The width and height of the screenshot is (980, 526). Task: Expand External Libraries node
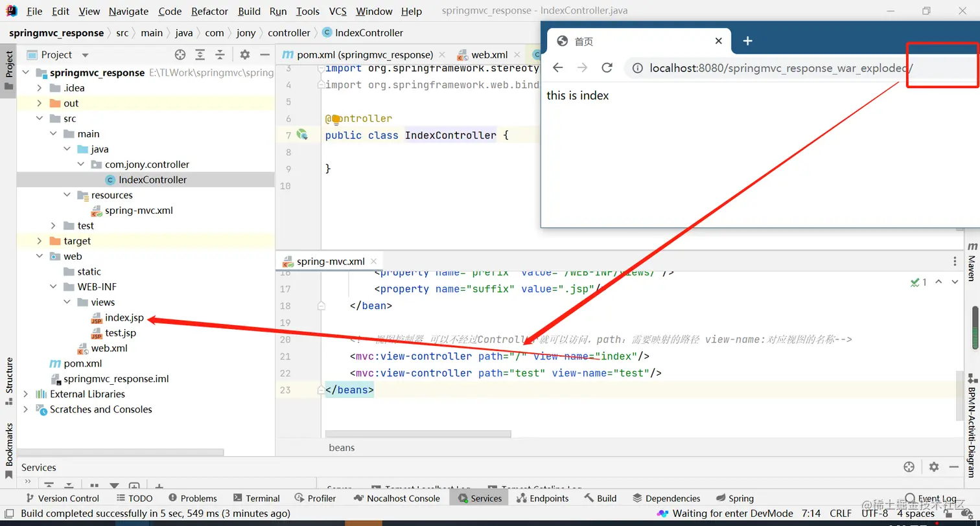point(25,394)
